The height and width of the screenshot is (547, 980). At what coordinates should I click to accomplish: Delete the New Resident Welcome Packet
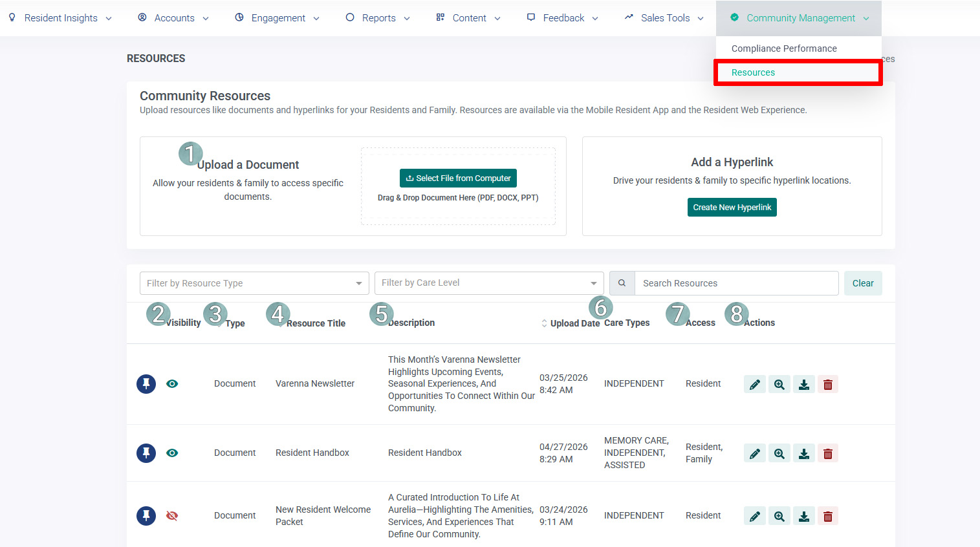[827, 516]
